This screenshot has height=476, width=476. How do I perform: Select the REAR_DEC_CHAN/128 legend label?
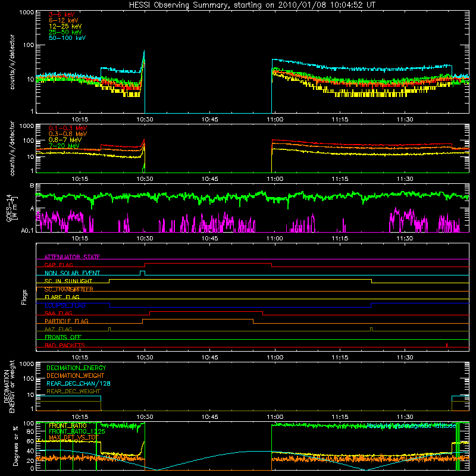[x=79, y=383]
